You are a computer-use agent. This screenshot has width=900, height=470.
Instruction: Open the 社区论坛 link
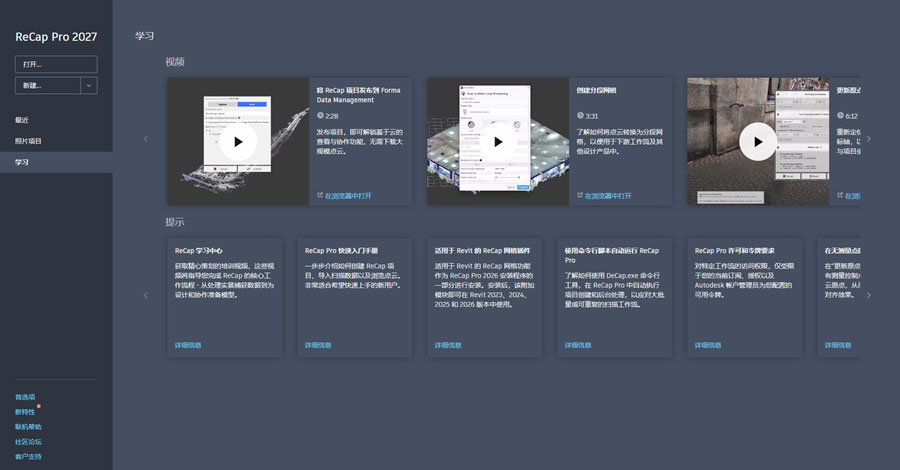pos(28,442)
